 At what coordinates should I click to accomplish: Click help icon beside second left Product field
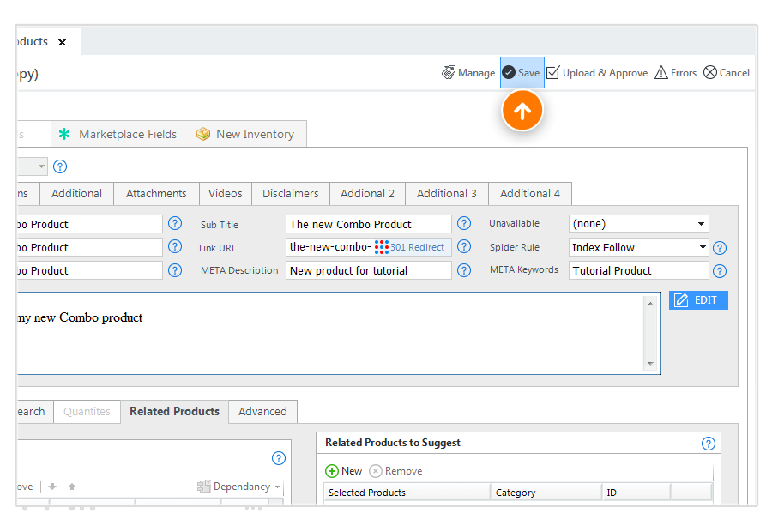pyautogui.click(x=175, y=246)
